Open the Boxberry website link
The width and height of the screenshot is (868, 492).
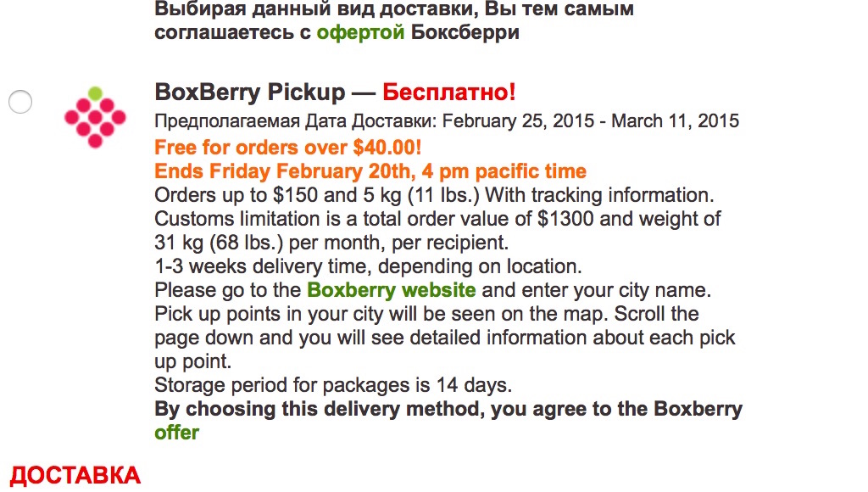click(x=392, y=290)
